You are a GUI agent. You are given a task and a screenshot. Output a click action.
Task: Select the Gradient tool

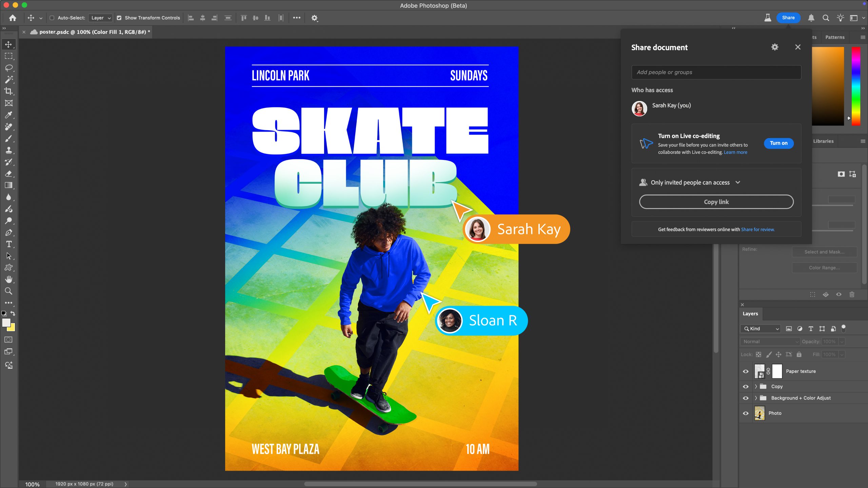click(x=9, y=186)
